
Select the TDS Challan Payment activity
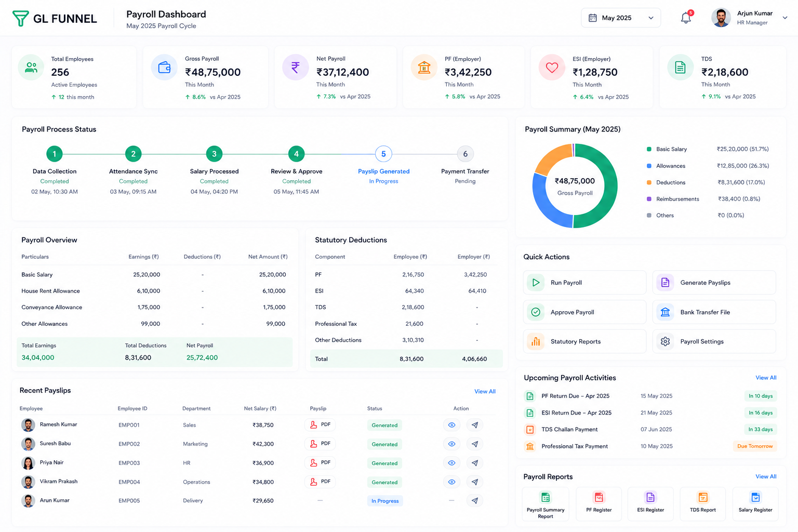click(650, 430)
